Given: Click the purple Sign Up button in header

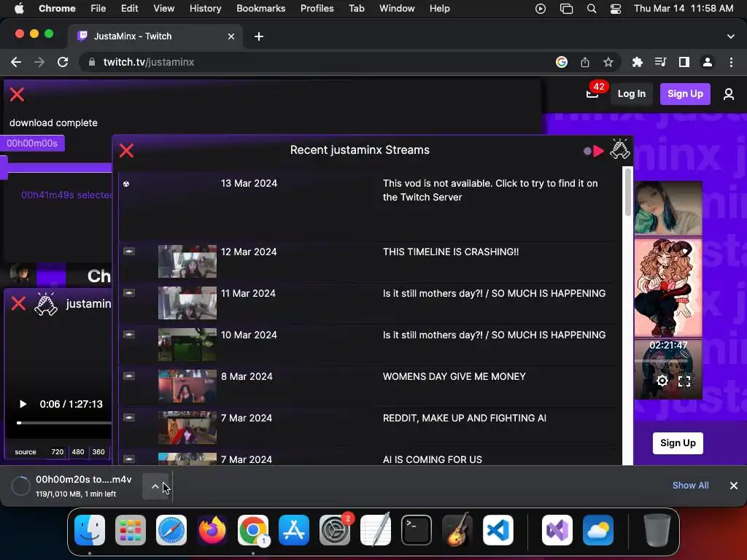Looking at the screenshot, I should tap(684, 94).
